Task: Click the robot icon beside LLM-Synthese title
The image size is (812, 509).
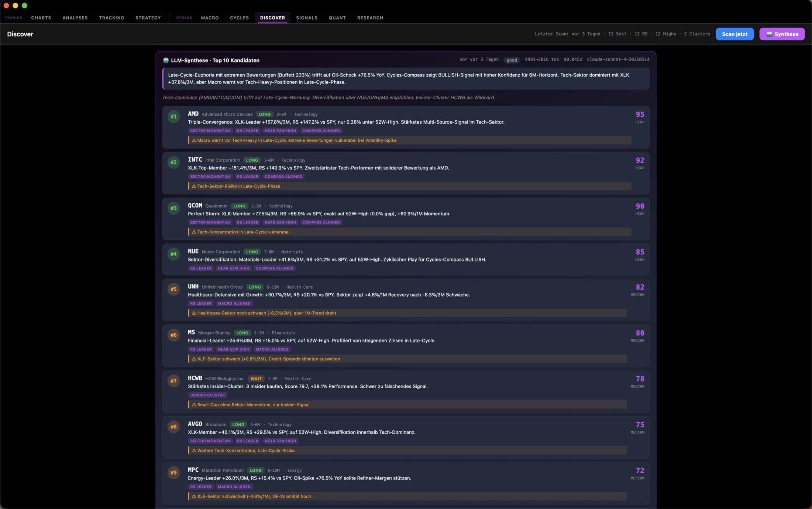Action: [x=166, y=60]
